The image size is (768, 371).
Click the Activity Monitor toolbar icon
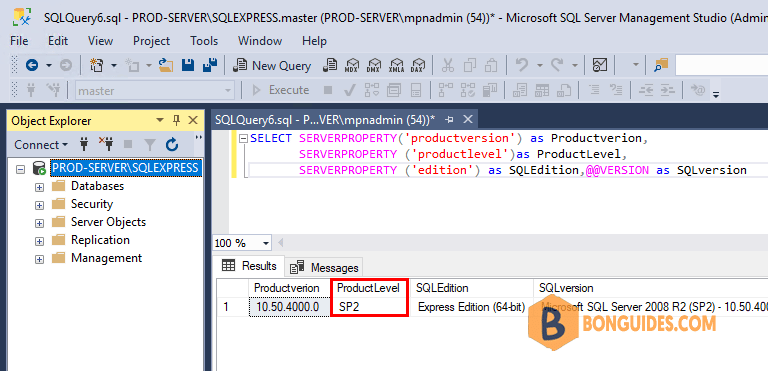(x=600, y=66)
